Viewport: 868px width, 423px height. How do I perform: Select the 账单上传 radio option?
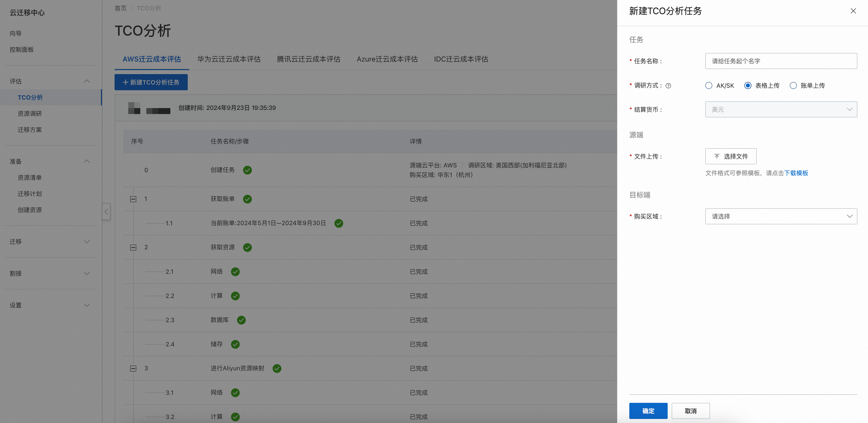click(x=793, y=85)
